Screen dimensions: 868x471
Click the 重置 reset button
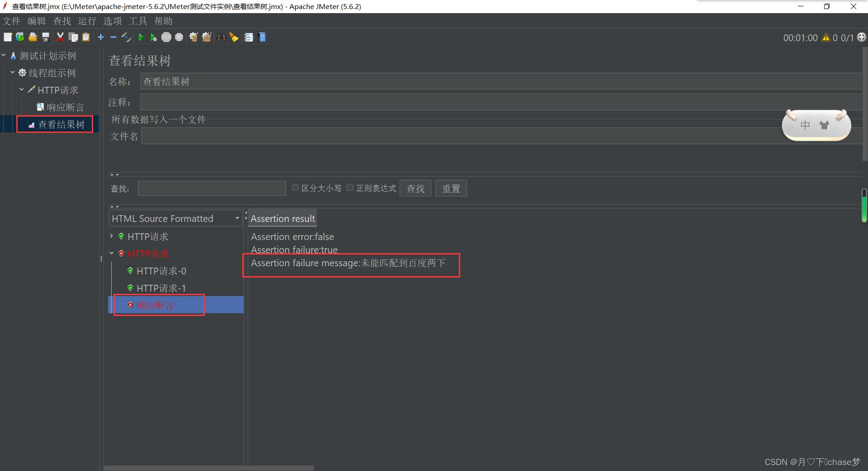pos(451,188)
